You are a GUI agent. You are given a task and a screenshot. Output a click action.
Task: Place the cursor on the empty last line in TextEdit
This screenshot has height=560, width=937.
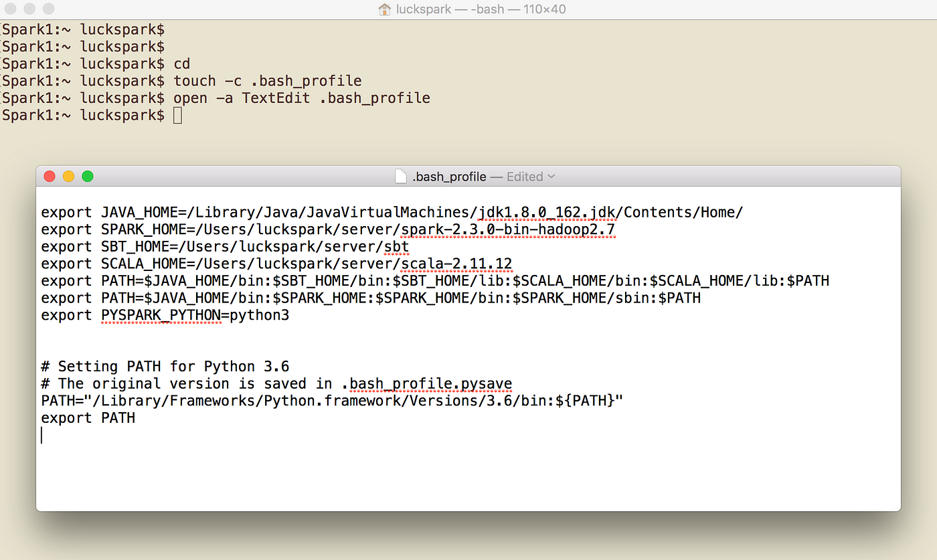[42, 436]
